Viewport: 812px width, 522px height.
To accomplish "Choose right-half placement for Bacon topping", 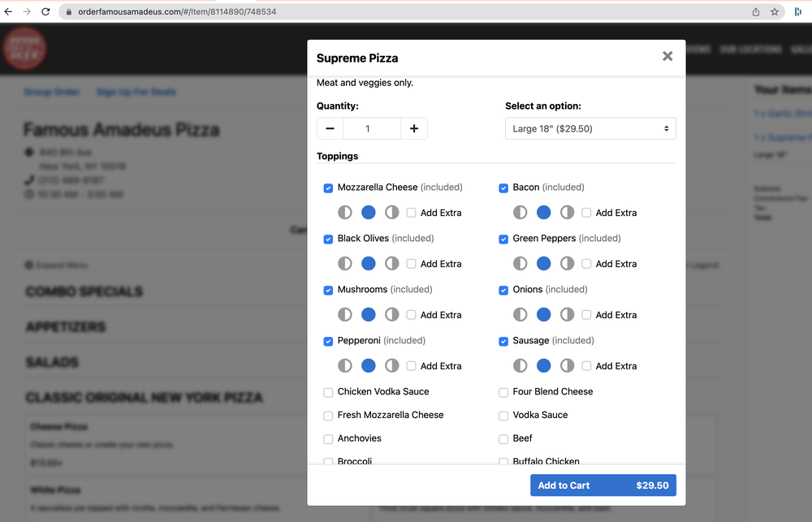I will point(567,213).
